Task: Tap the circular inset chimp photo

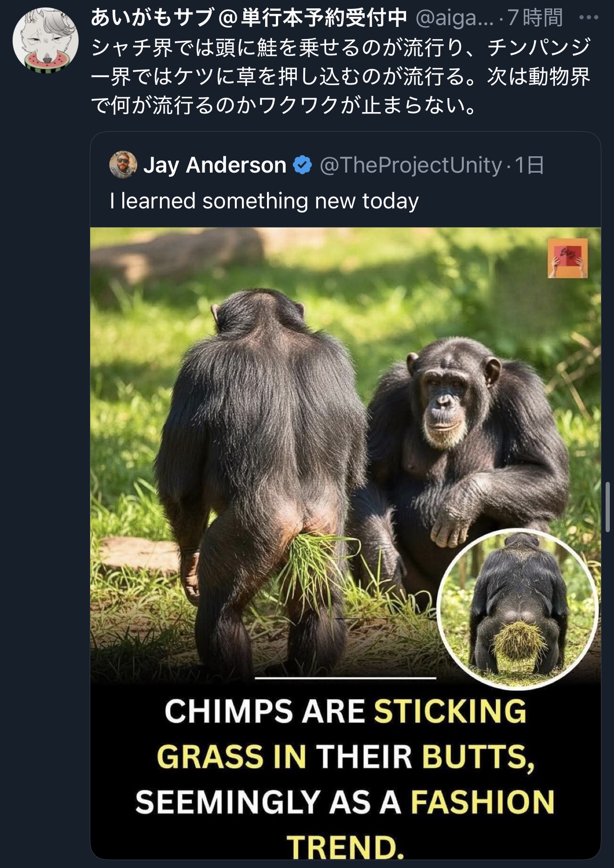Action: pyautogui.click(x=518, y=608)
